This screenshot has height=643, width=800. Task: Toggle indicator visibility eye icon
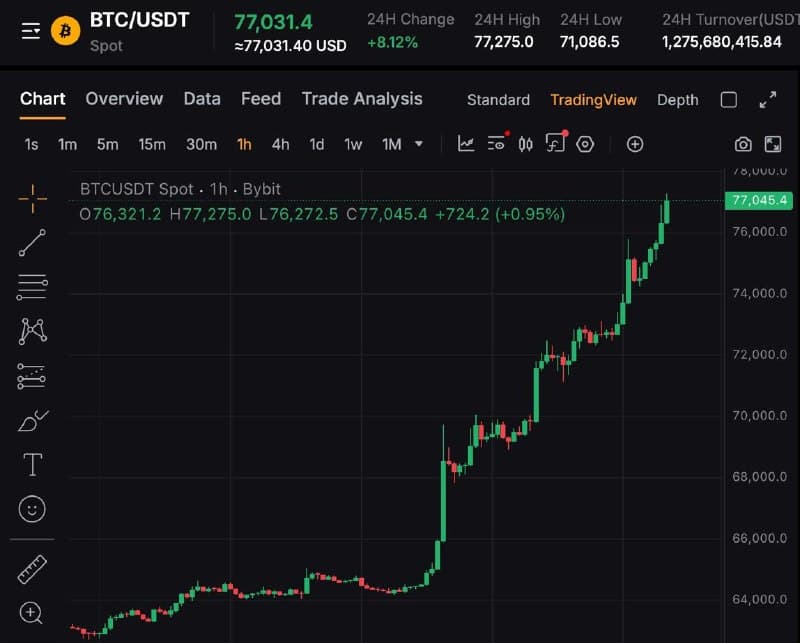(497, 143)
